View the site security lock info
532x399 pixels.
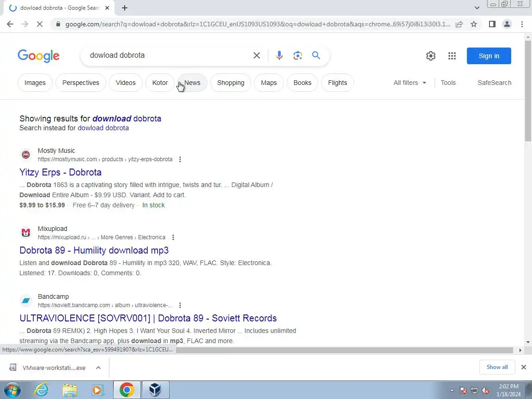point(58,24)
